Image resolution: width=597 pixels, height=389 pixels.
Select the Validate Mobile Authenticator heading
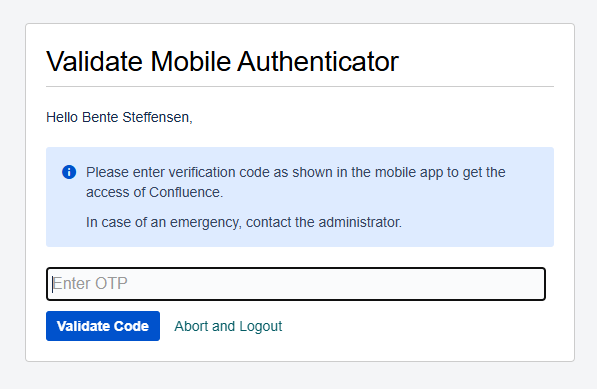222,61
